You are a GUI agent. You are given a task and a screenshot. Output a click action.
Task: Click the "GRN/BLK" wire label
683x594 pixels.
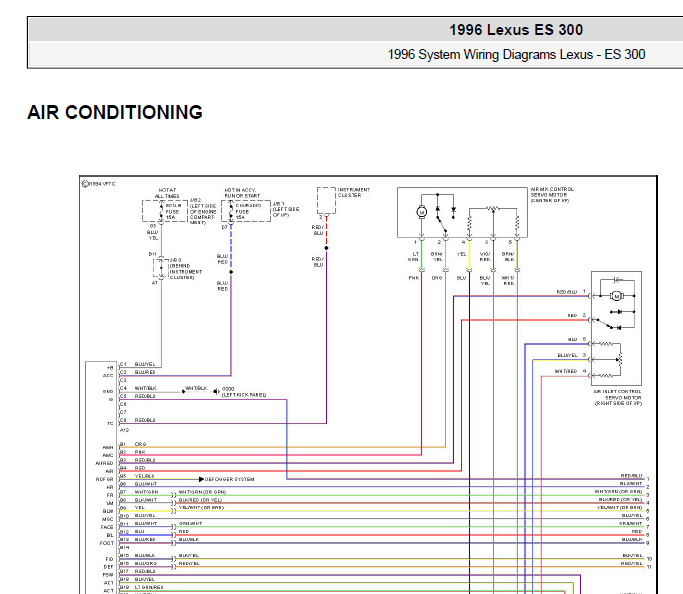pyautogui.click(x=508, y=256)
